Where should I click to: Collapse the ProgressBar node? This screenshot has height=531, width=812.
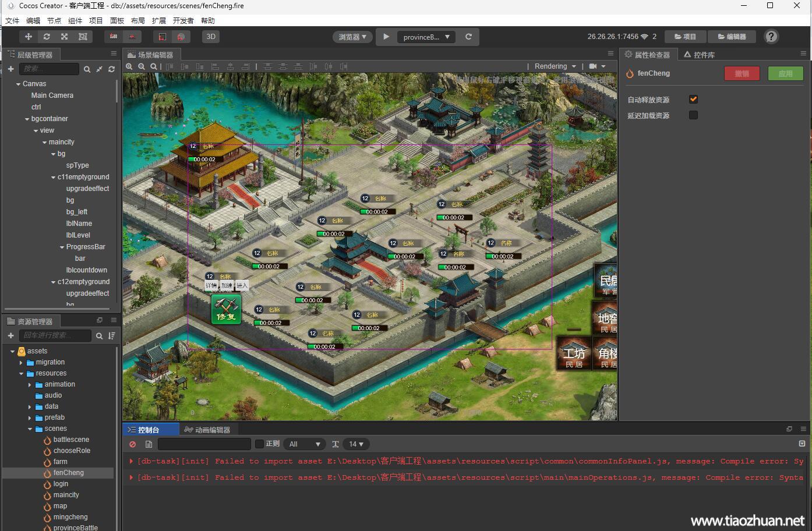(62, 247)
